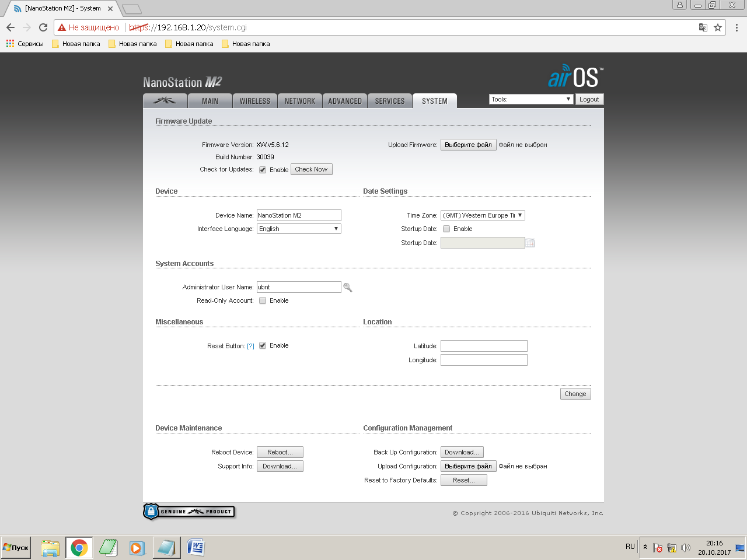
Task: Open the Tools dropdown
Action: 531,99
